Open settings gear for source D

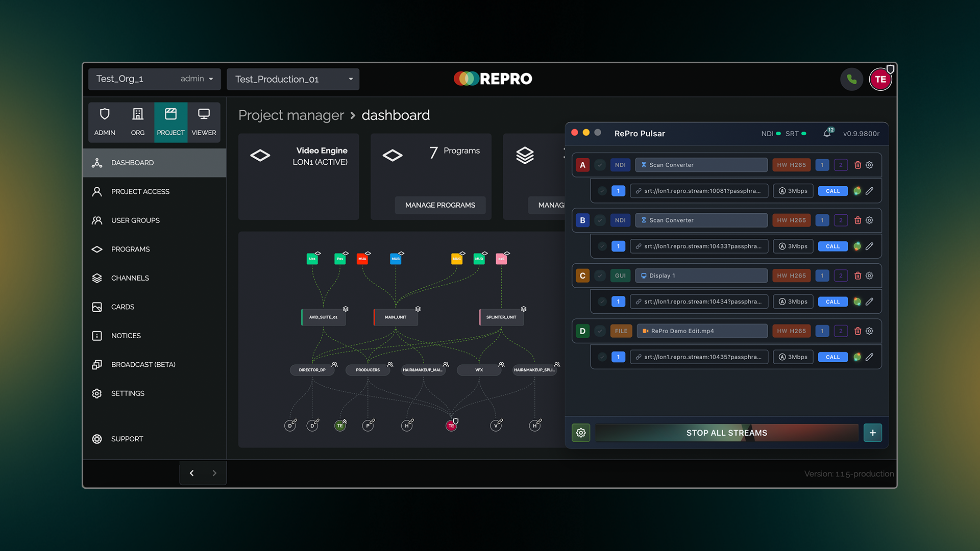coord(869,331)
